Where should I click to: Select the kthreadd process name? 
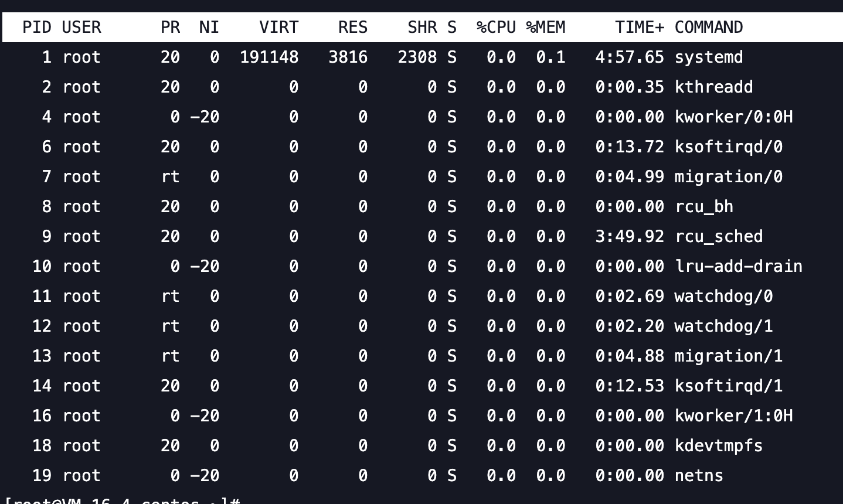pyautogui.click(x=713, y=87)
